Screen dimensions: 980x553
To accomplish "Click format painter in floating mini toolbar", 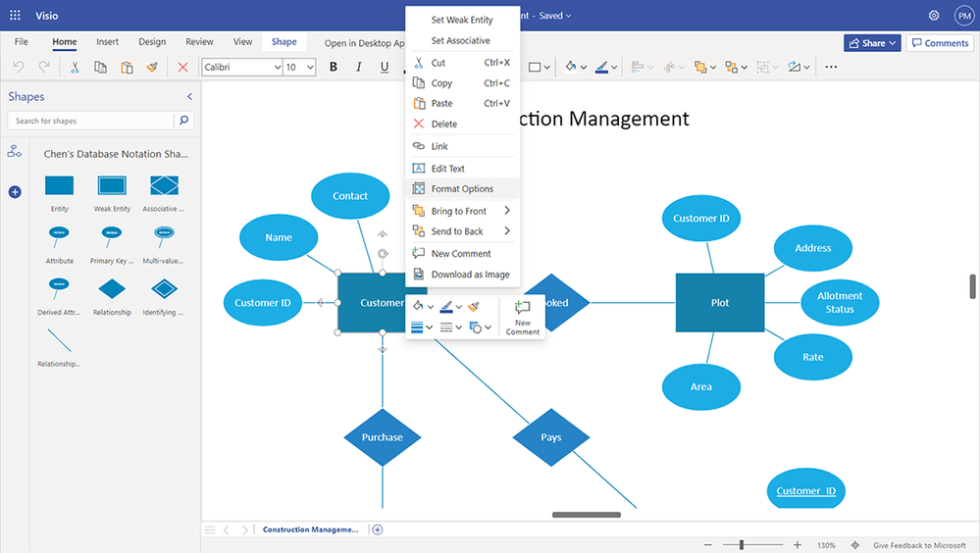I will click(474, 306).
